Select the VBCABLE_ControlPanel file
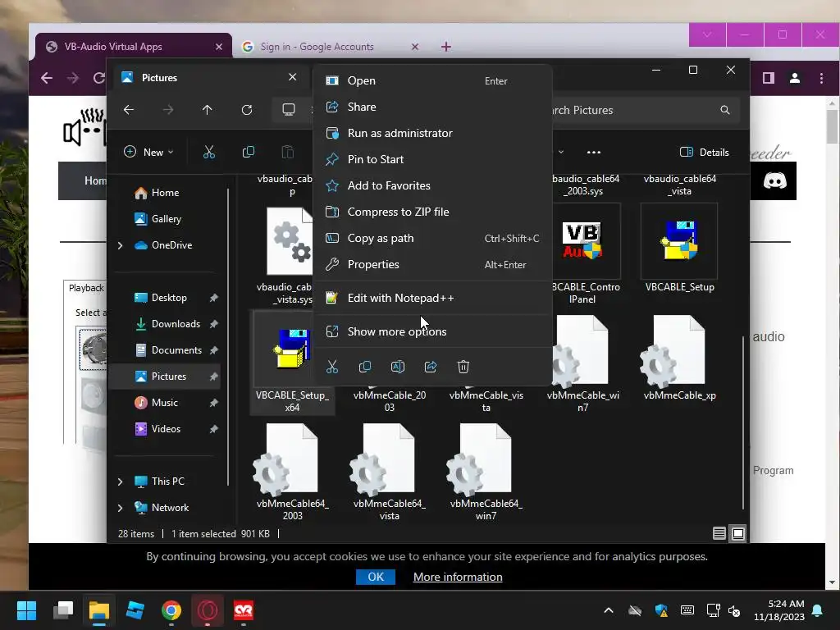The image size is (840, 630). [x=585, y=254]
